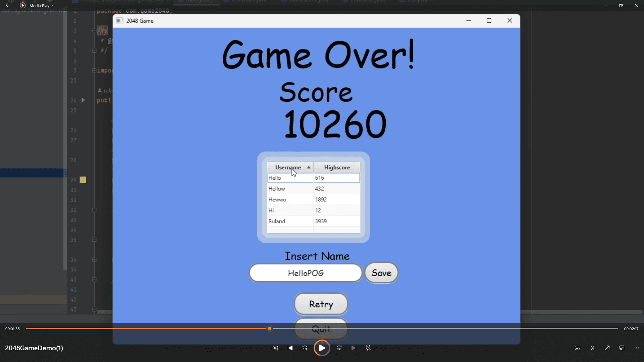
Task: Toggle the Username column sort arrow
Action: (x=309, y=167)
